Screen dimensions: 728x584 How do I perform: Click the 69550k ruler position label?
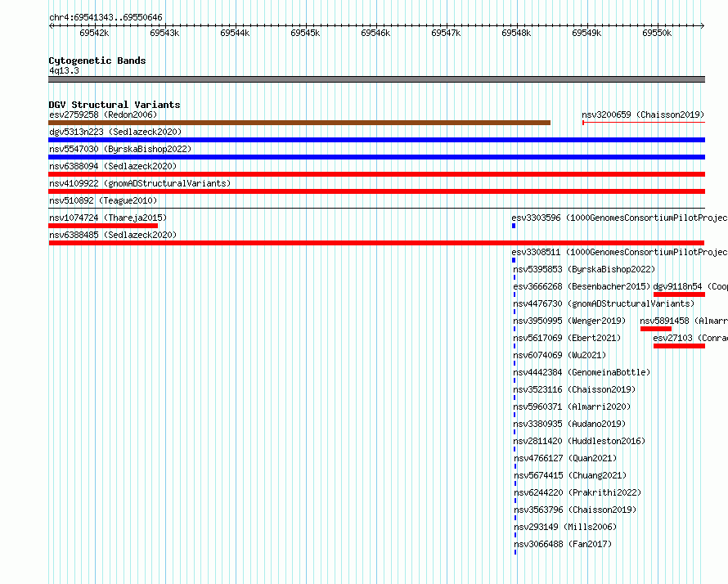[x=657, y=33]
